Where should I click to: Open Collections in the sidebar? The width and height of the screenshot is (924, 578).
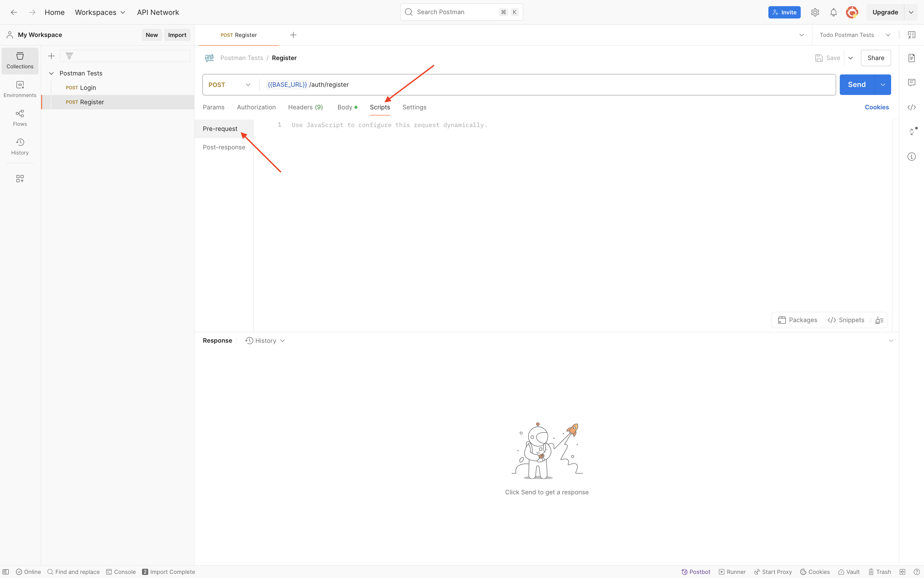click(x=20, y=61)
